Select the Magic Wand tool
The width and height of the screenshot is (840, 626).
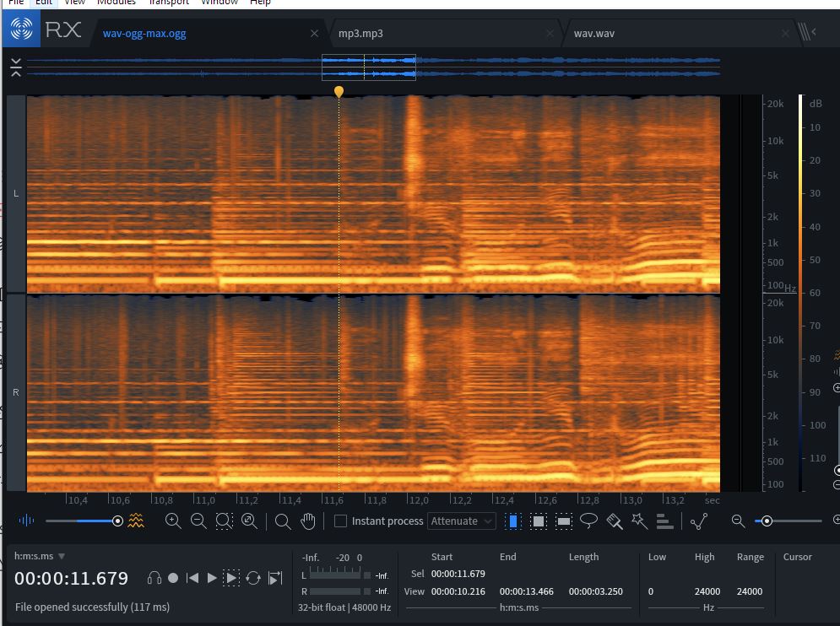[x=640, y=521]
